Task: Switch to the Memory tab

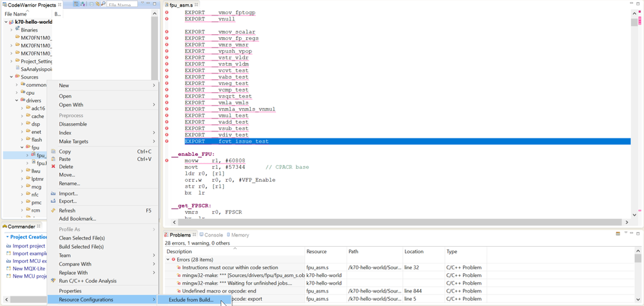Action: 237,235
